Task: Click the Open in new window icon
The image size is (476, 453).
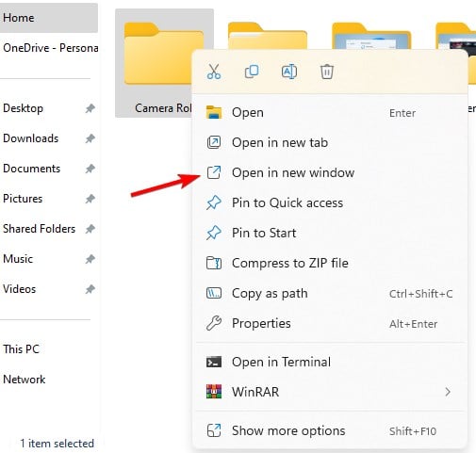Action: [x=214, y=172]
